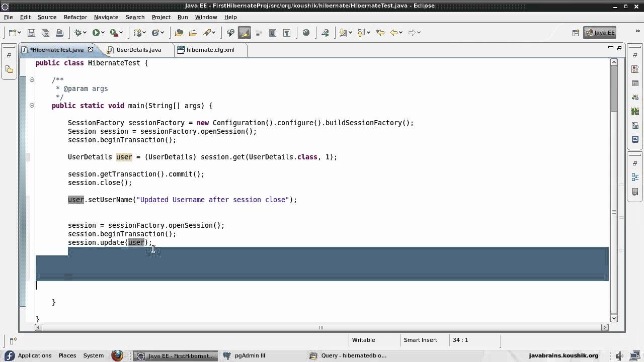
Task: Click the External Tools run icon
Action: (114, 33)
